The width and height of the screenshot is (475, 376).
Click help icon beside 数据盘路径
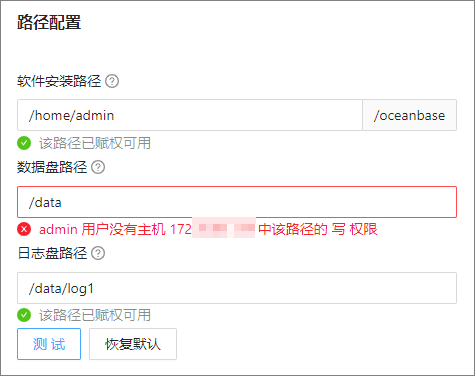point(98,167)
